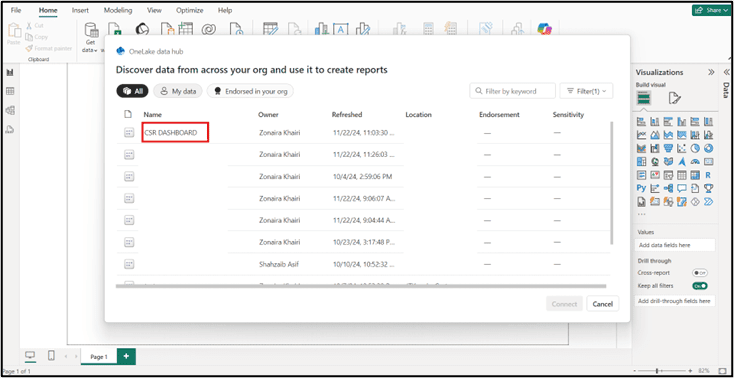Select the pie chart visual icon
734x378 pixels.
pyautogui.click(x=695, y=148)
